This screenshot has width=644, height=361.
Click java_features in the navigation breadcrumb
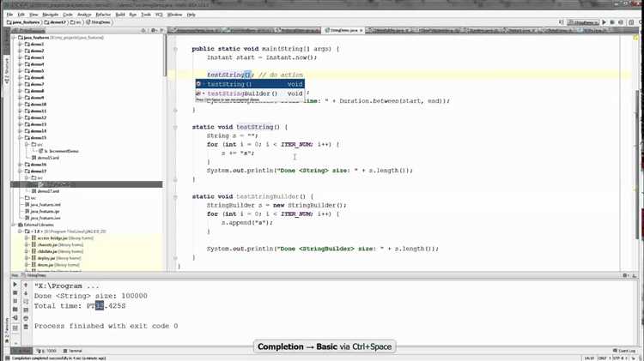pos(23,22)
